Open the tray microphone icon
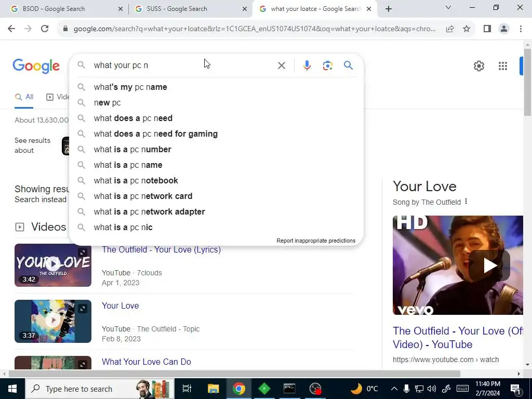Screen dimensions: 532x399 406,389
